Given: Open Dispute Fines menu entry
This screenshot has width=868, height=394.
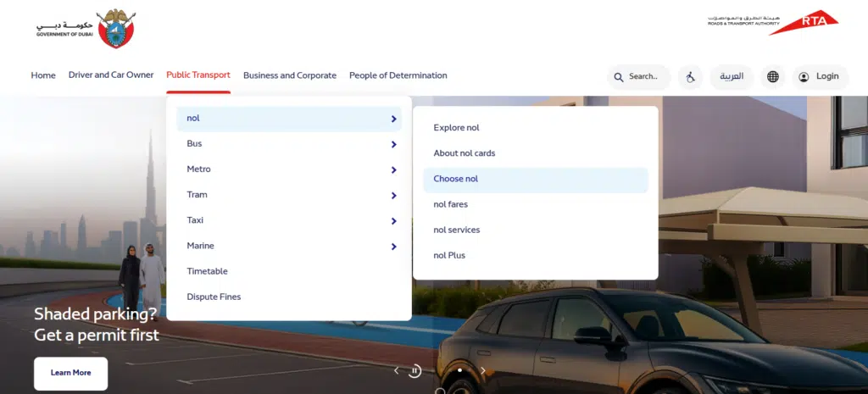Looking at the screenshot, I should 214,297.
